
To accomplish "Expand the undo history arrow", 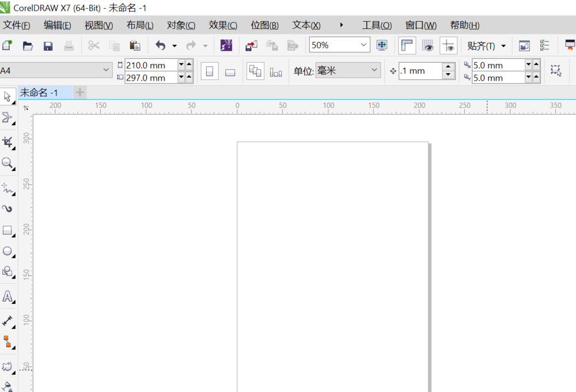I will tap(175, 46).
